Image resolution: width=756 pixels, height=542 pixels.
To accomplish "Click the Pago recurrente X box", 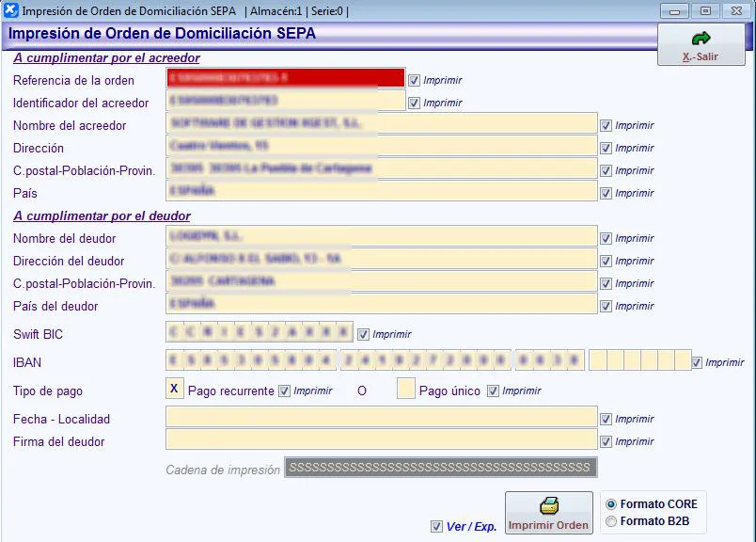I will [x=174, y=389].
